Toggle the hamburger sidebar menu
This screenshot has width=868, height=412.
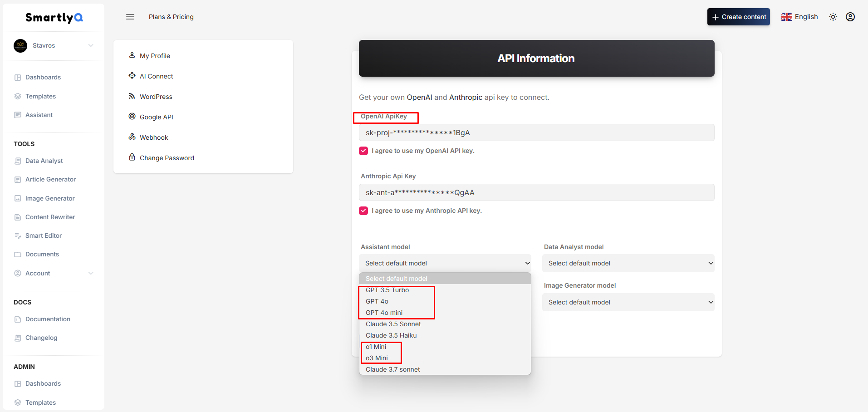pos(130,17)
